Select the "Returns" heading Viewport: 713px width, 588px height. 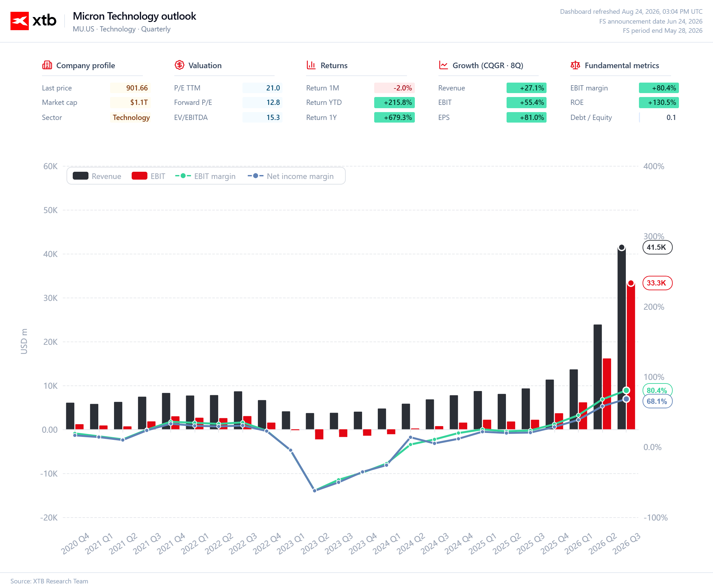pos(334,65)
